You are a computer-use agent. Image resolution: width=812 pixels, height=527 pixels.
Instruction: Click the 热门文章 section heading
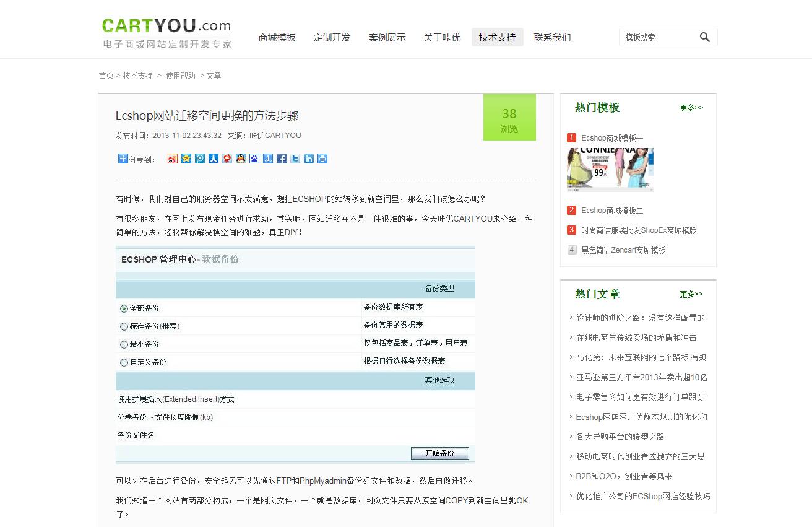[597, 294]
